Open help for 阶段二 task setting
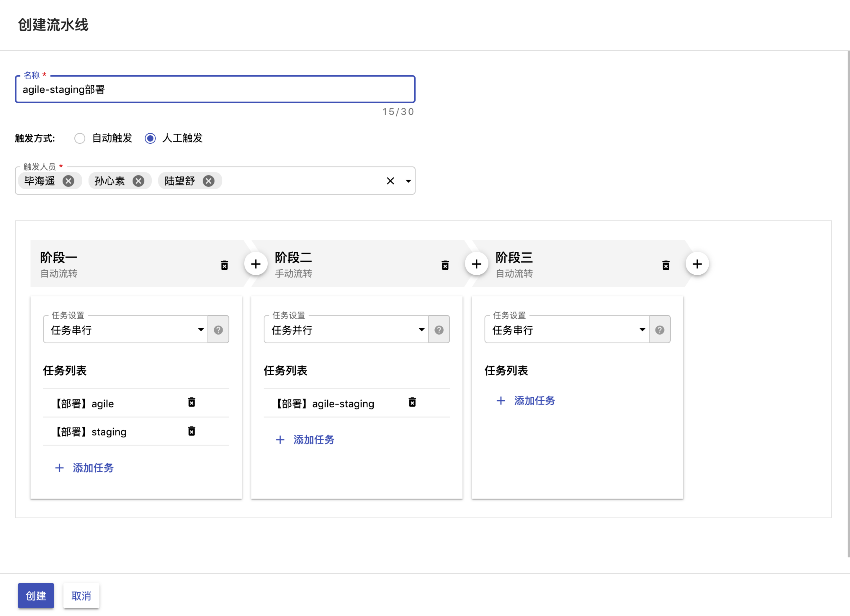 coord(439,330)
